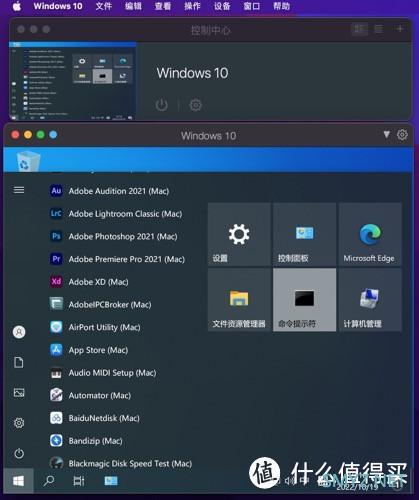Select the Windows 10 VM thumbnail

point(73,81)
